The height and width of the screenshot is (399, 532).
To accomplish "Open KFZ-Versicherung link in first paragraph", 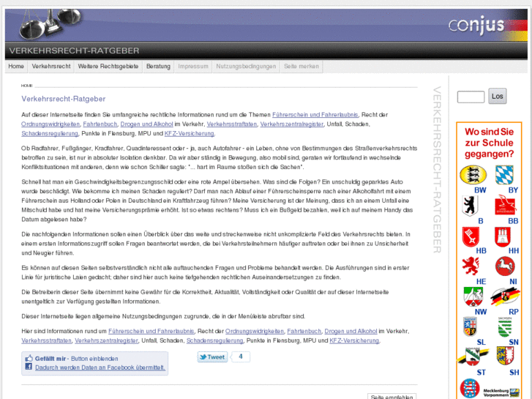I will pos(190,133).
